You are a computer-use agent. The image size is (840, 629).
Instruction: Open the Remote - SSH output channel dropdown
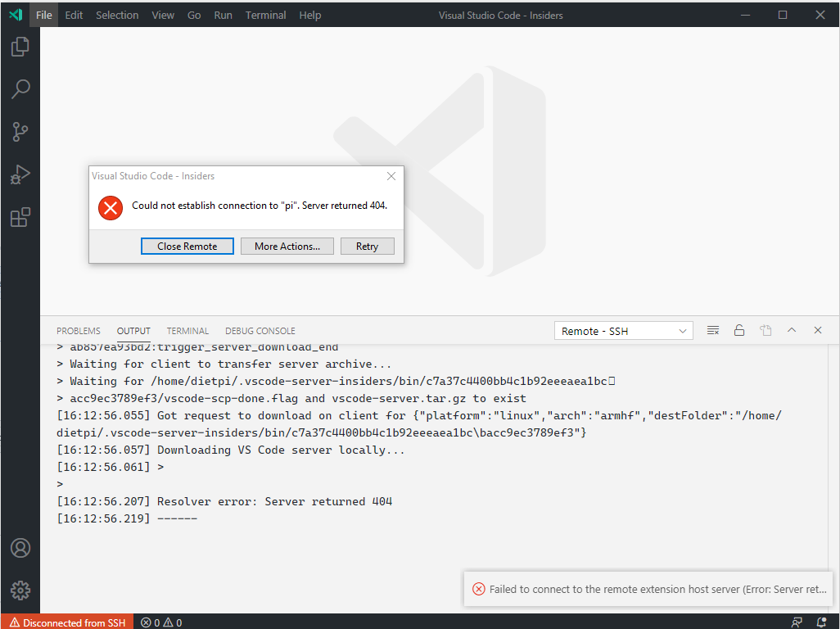tap(623, 330)
